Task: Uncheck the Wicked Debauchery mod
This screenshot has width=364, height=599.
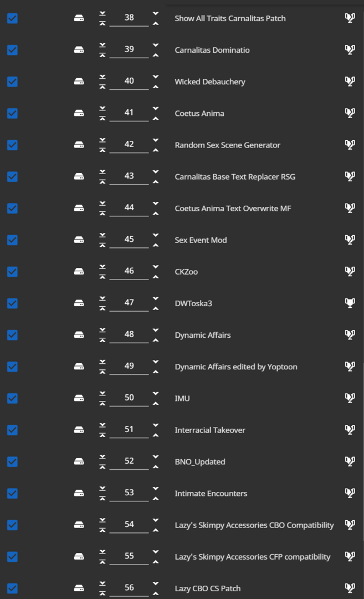Action: tap(12, 82)
